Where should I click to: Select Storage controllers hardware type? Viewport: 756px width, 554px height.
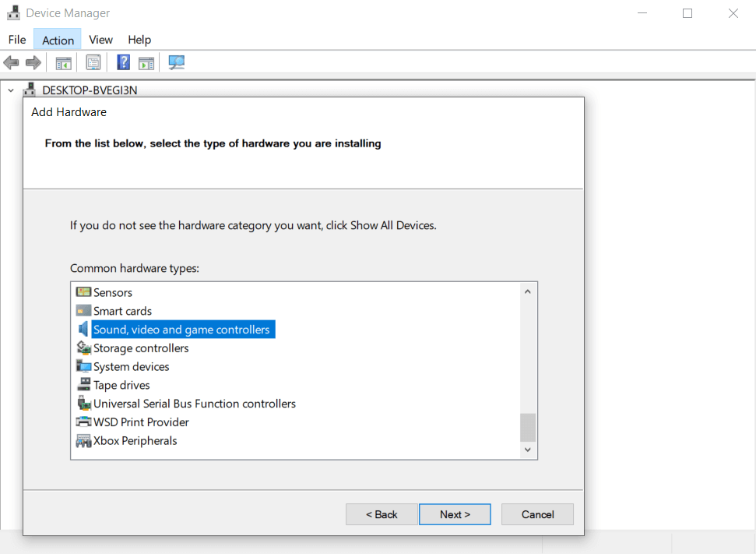click(x=141, y=348)
